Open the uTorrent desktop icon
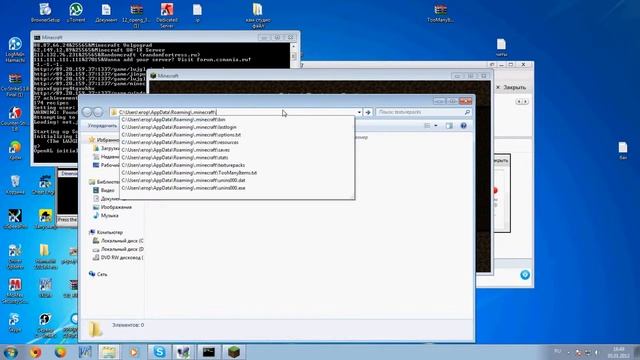This screenshot has width=640, height=360. tap(76, 12)
